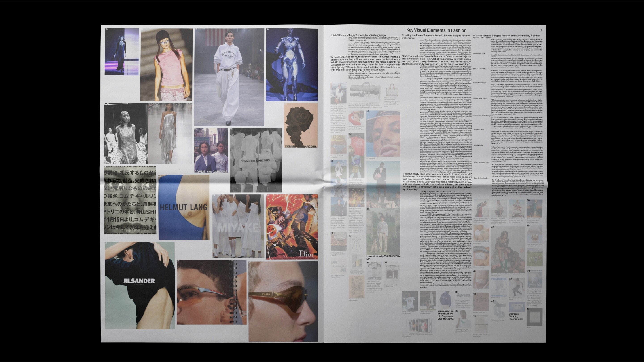Open the Japanese text newspaper clipping
644x362 pixels.
pos(130,200)
